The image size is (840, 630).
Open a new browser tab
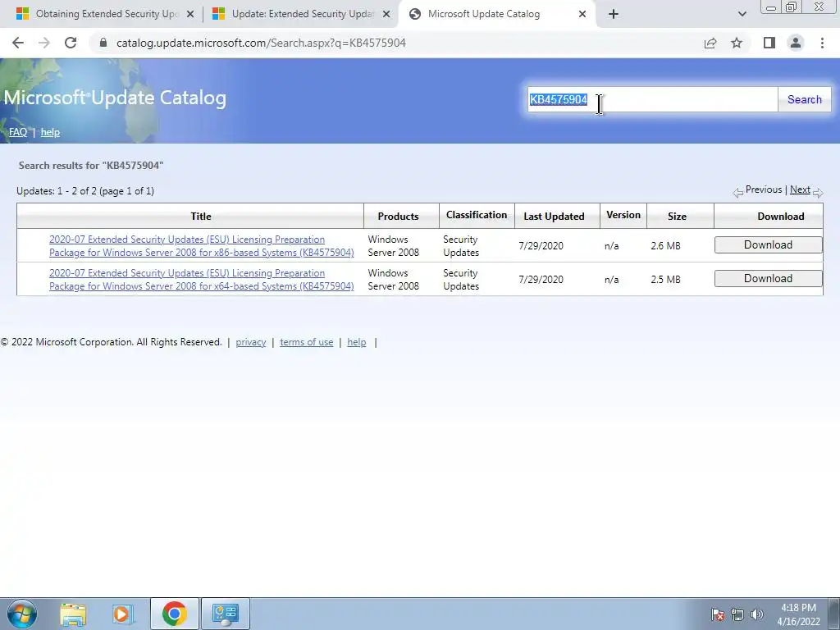pos(614,15)
